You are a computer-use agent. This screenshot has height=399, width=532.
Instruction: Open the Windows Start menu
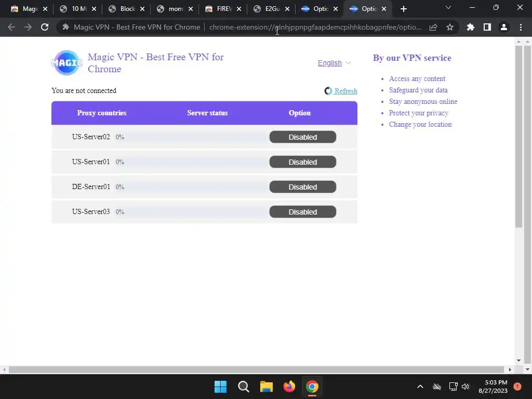pyautogui.click(x=220, y=387)
